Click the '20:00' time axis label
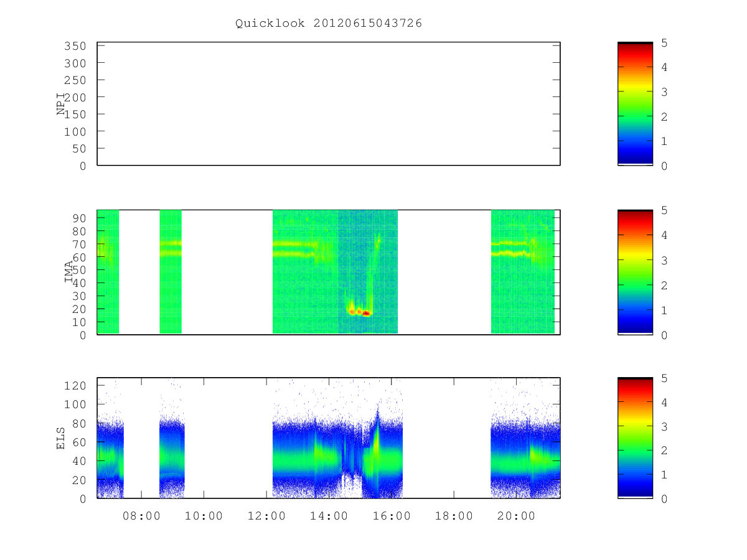This screenshot has height=560, width=747. (x=516, y=516)
